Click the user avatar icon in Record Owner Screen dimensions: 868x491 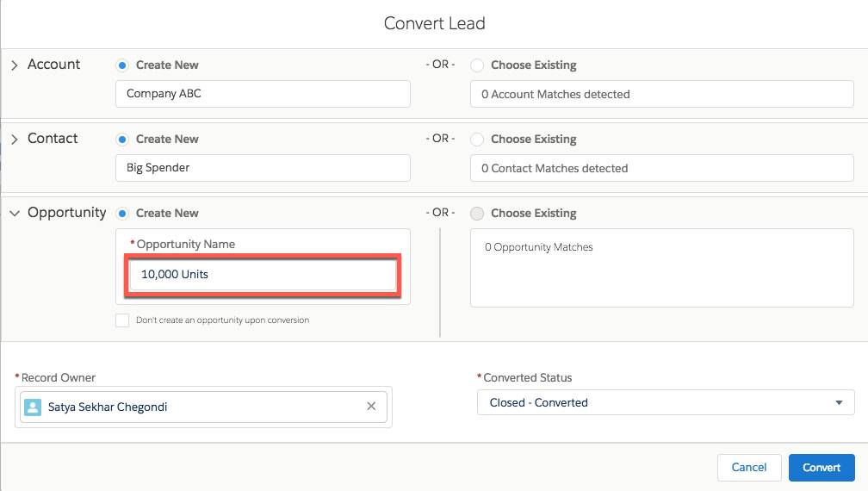coord(33,407)
